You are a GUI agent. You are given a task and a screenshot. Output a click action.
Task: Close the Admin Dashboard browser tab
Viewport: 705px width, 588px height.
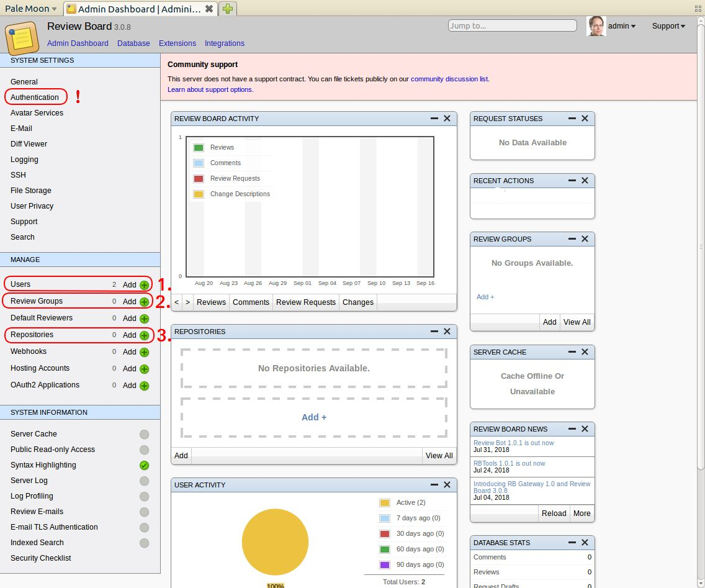[209, 9]
